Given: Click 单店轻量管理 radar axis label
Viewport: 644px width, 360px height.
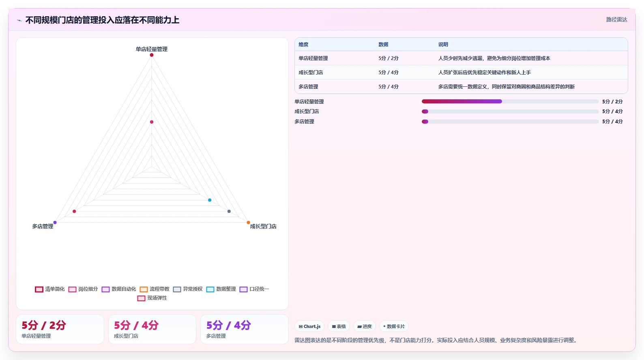Looking at the screenshot, I should point(152,49).
